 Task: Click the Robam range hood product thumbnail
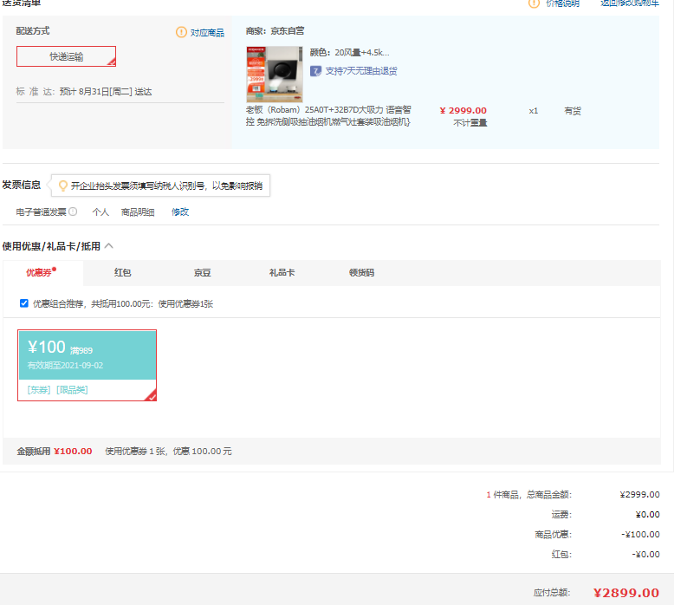pos(275,75)
